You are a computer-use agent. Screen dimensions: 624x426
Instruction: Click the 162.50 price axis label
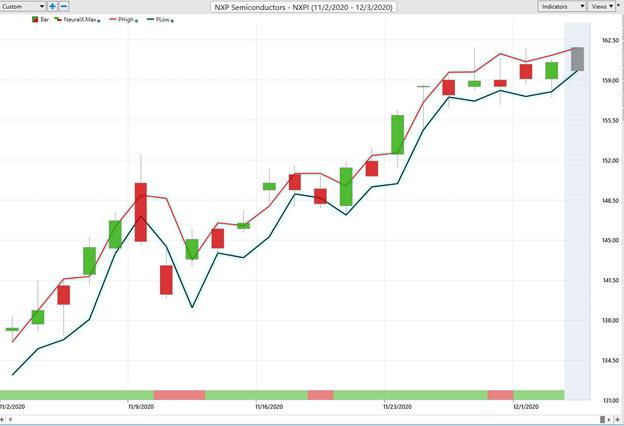pos(610,41)
